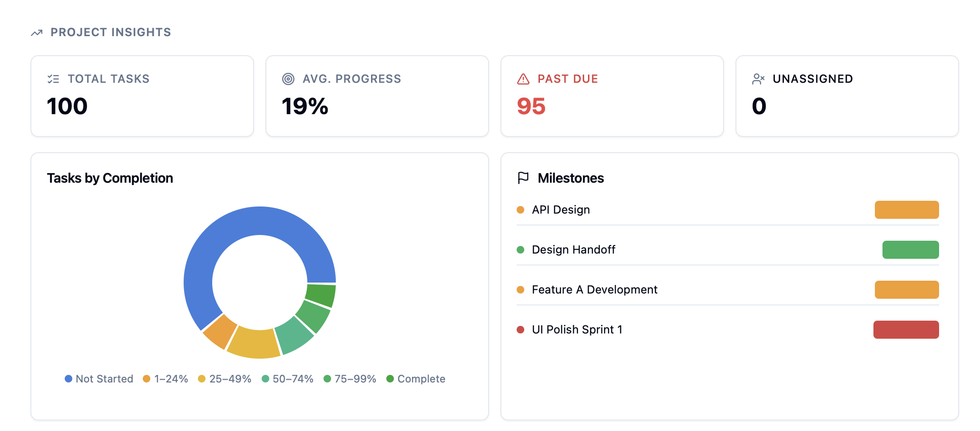
Task: Hide the 50–74% chart segment via its legend
Action: click(287, 379)
